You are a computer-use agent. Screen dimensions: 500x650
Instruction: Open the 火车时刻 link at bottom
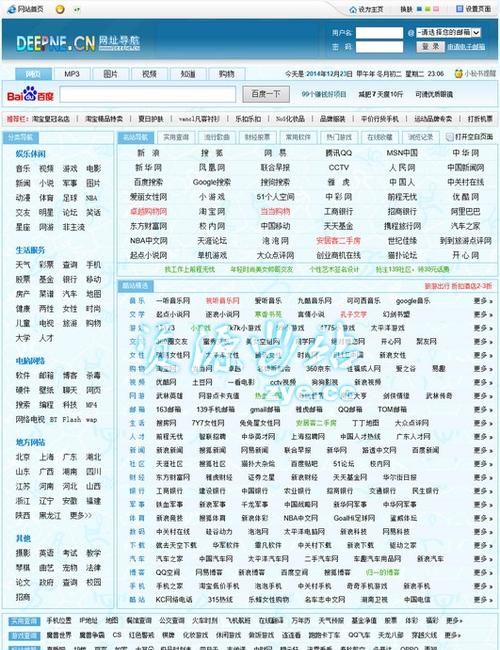point(204,621)
